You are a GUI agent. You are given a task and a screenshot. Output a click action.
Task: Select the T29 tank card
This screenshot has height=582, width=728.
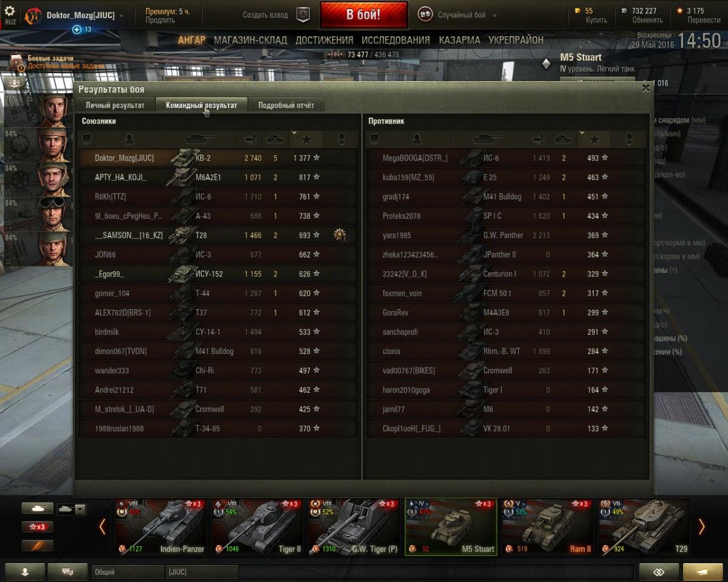tap(644, 527)
